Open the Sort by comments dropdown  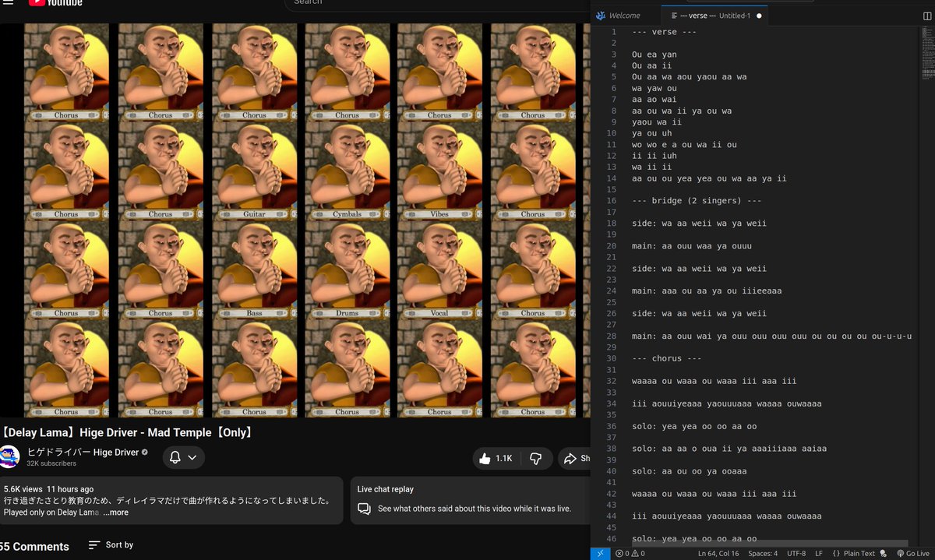click(111, 545)
